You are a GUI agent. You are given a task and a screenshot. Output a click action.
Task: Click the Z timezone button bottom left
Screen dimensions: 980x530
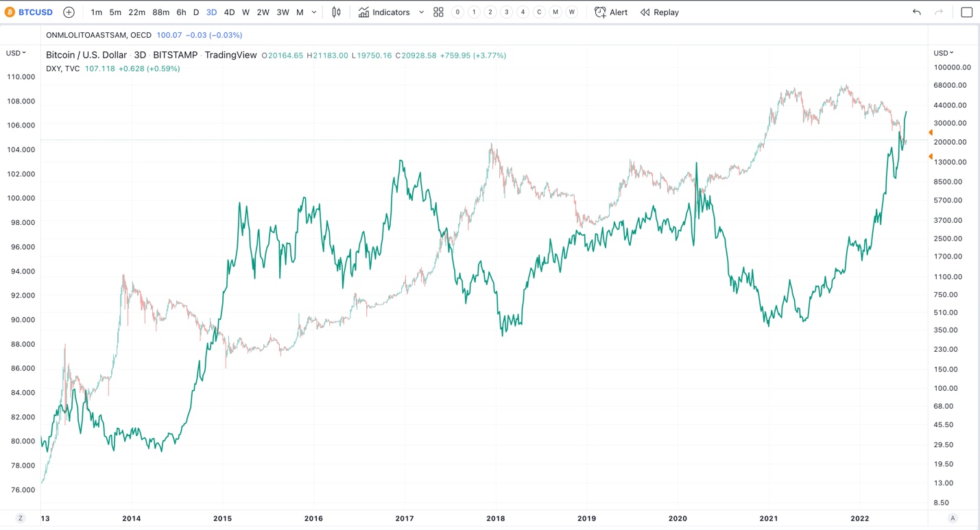pos(21,518)
